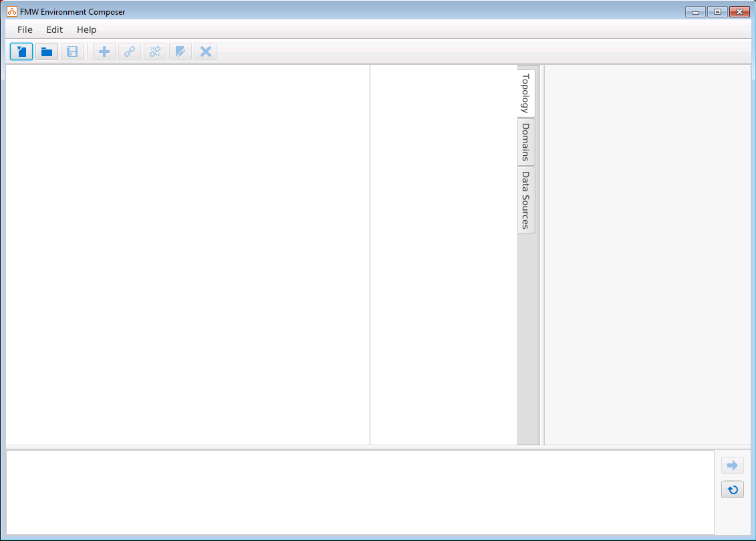The width and height of the screenshot is (756, 541).
Task: Click the circular refresh arrow button
Action: pyautogui.click(x=733, y=490)
